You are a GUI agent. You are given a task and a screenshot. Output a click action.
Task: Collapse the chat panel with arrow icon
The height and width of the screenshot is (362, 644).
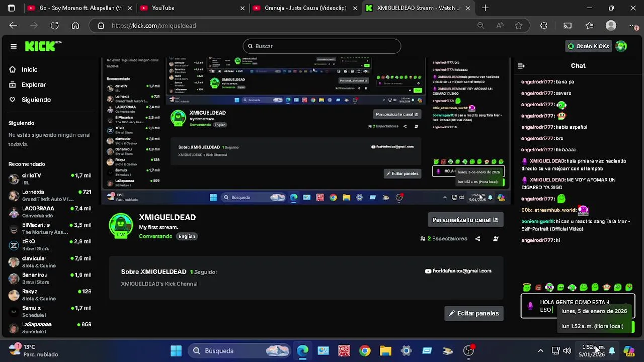pyautogui.click(x=521, y=66)
